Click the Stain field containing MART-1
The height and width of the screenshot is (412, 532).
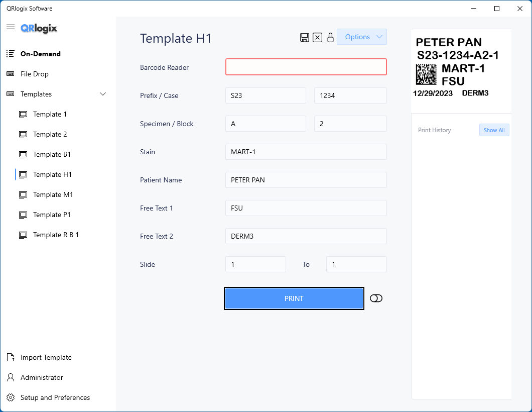(x=306, y=152)
